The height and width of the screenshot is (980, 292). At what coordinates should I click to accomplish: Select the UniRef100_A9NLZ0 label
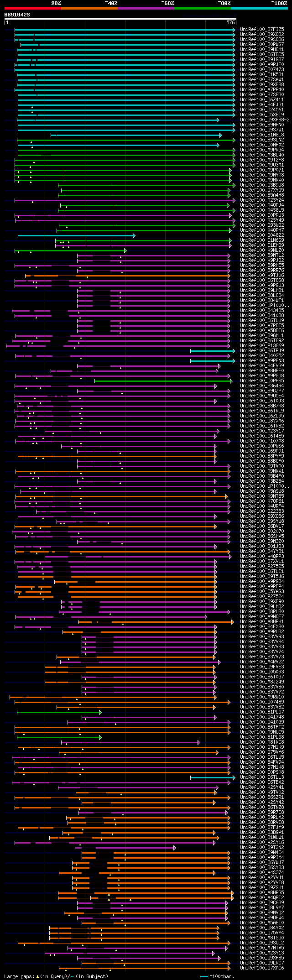[262, 250]
